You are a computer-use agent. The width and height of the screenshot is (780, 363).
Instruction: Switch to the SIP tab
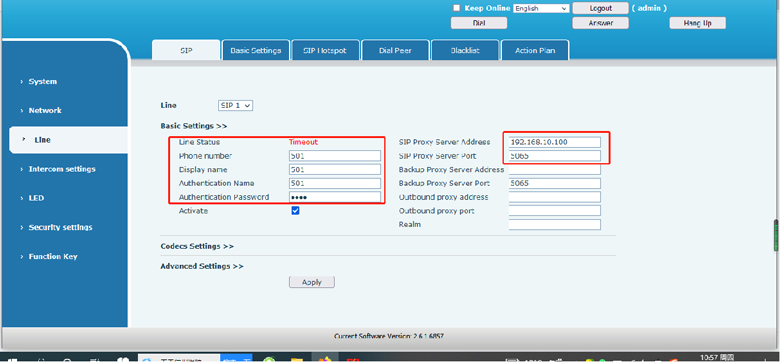pyautogui.click(x=186, y=50)
